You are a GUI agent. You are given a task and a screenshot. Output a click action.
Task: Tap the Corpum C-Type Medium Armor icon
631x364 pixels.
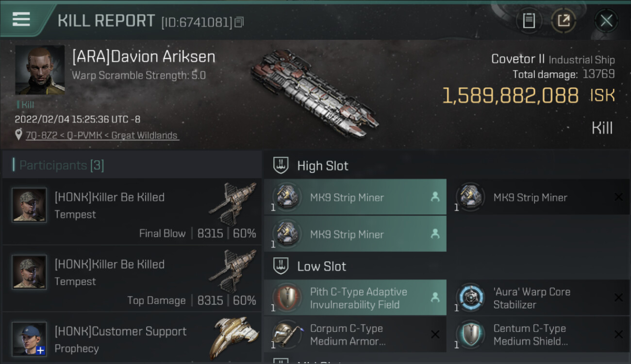tap(286, 334)
